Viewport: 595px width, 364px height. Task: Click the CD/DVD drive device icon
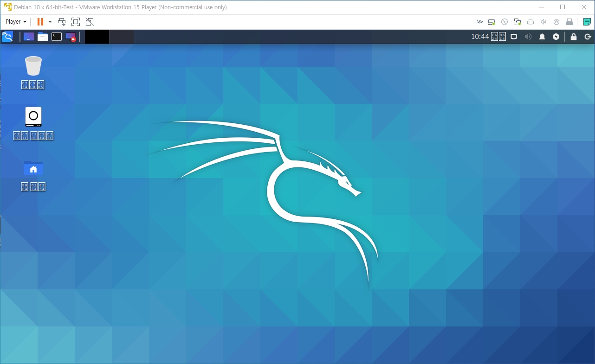tap(505, 22)
